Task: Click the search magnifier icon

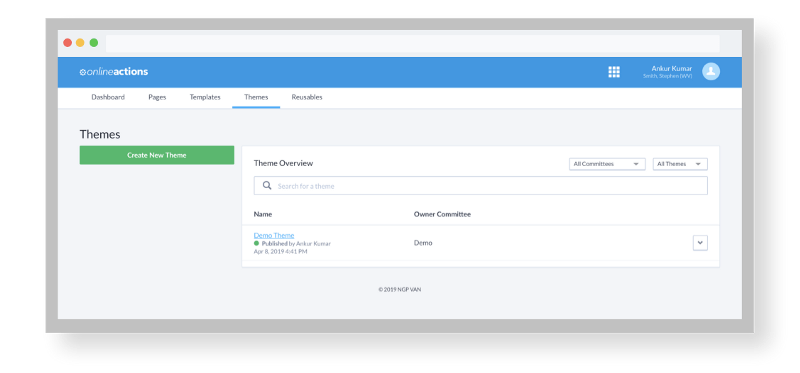Action: 267,186
